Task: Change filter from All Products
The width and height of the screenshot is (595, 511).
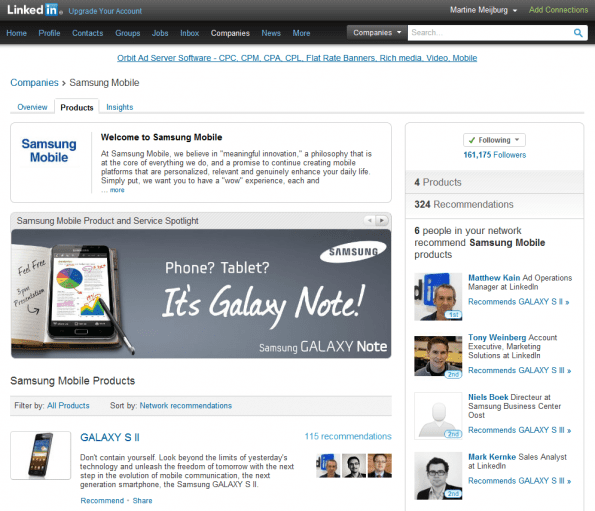Action: tap(68, 406)
